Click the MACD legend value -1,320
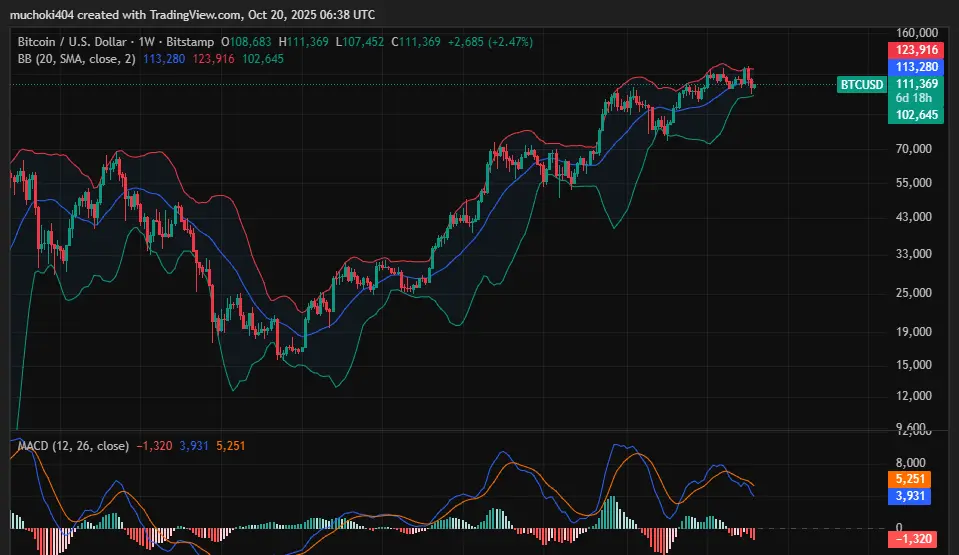The height and width of the screenshot is (555, 959). (154, 445)
